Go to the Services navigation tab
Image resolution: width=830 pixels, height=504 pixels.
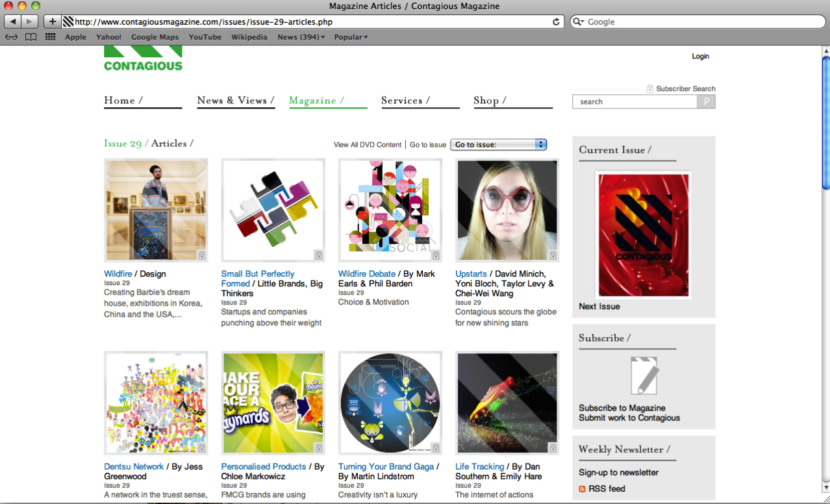[405, 101]
